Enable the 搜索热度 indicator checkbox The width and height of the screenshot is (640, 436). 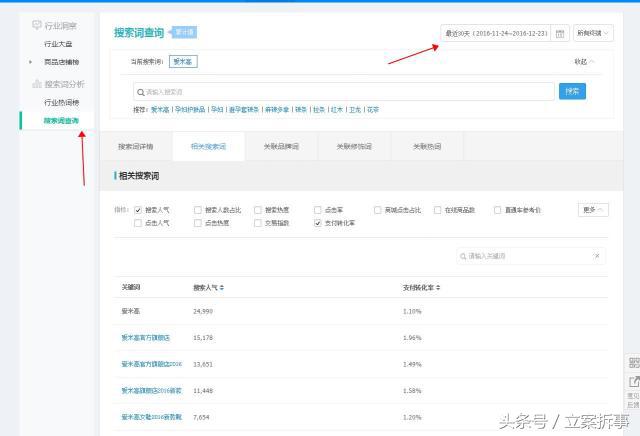258,210
